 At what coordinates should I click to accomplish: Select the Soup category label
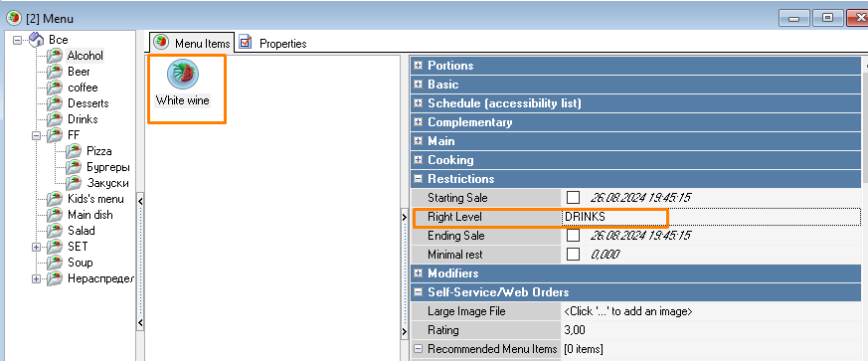[x=81, y=263]
